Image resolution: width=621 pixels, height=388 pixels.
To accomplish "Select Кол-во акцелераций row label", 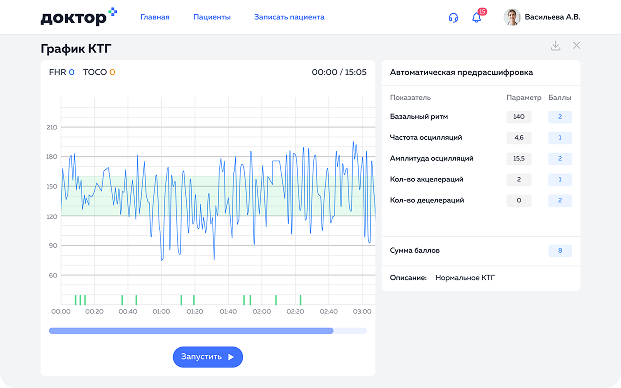I will coord(427,179).
